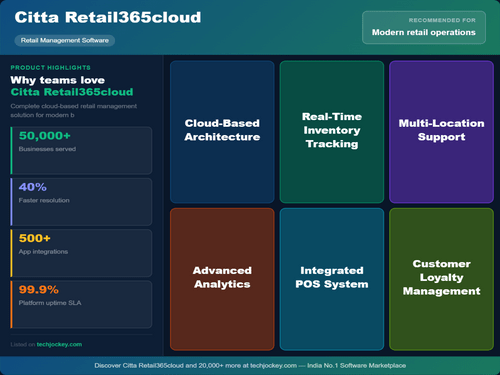The height and width of the screenshot is (375, 500).
Task: Click the Businesses served label
Action: click(x=47, y=149)
